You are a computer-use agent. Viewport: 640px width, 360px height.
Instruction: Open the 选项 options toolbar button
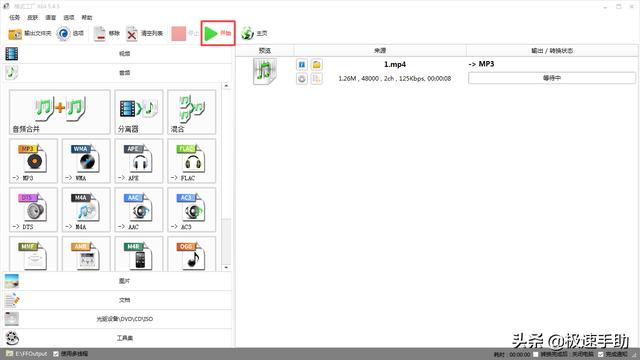[x=70, y=33]
